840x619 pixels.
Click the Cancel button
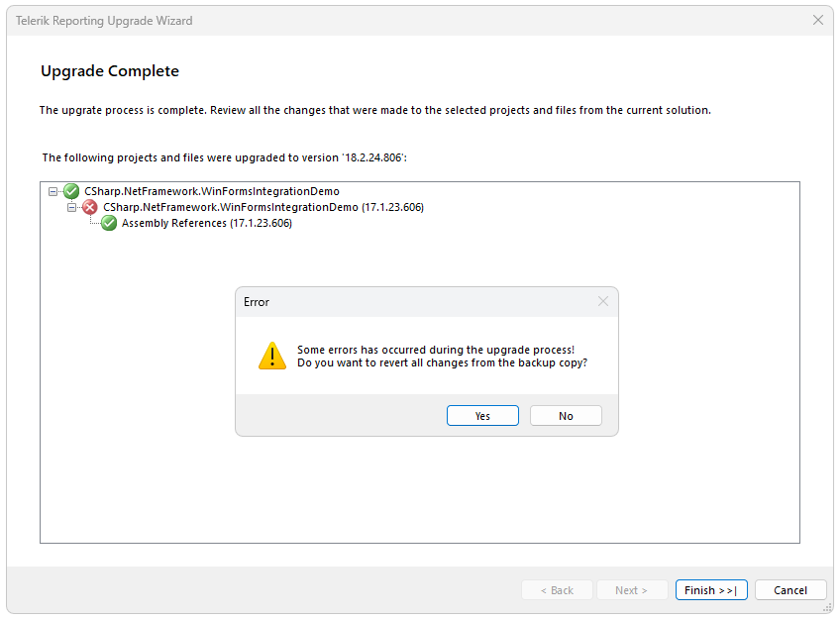(790, 589)
